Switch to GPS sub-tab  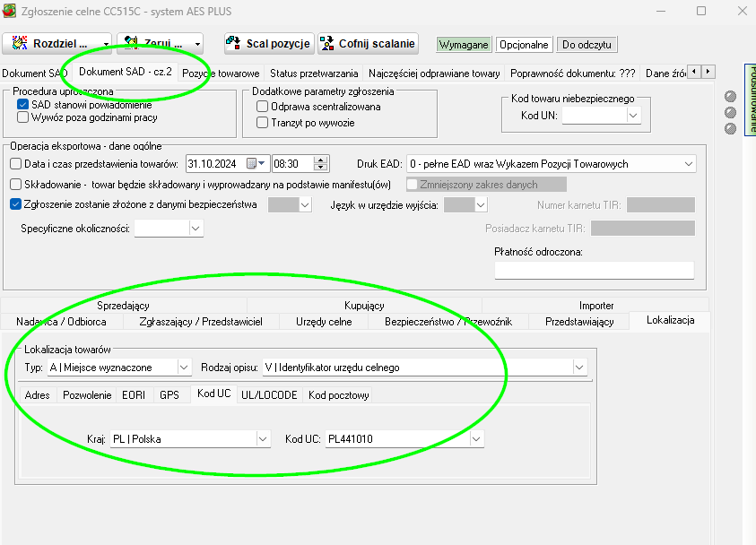tap(169, 395)
